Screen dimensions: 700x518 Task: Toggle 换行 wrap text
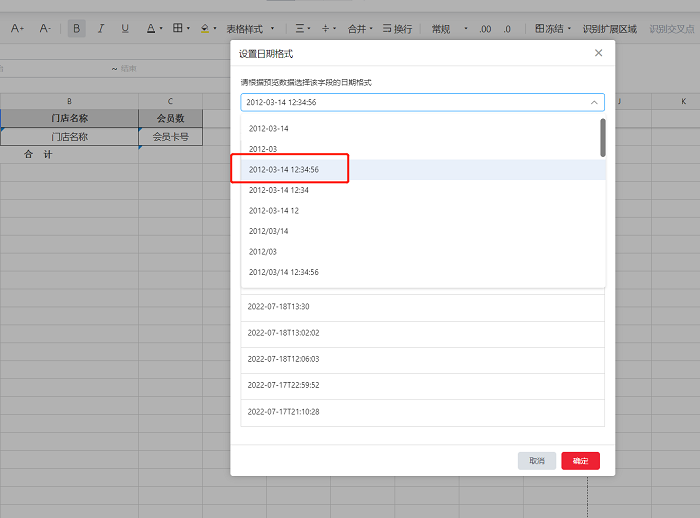click(397, 29)
